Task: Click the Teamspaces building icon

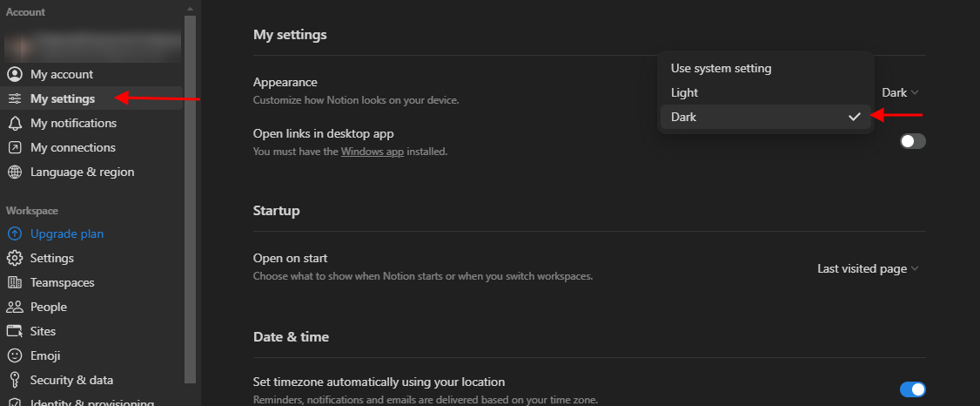Action: pos(15,283)
